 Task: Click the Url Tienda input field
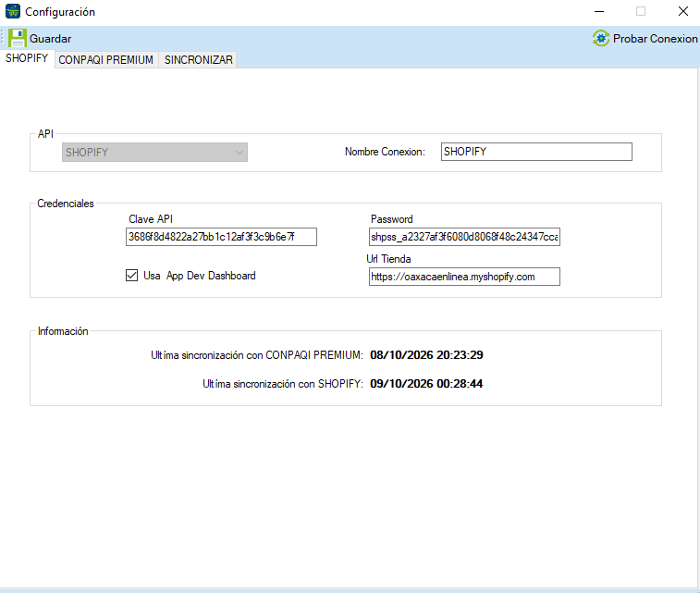[x=464, y=277]
